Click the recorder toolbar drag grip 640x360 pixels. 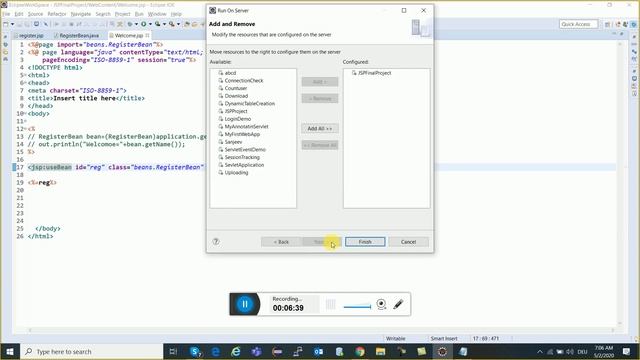click(x=331, y=304)
